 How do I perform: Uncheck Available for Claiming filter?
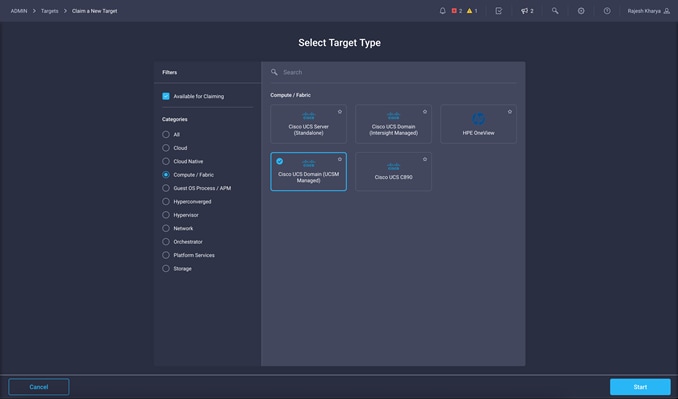(166, 96)
